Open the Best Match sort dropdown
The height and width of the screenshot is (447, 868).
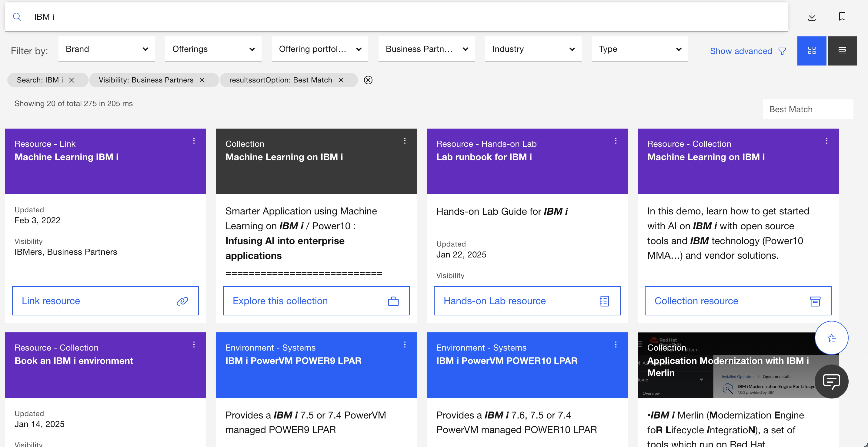point(808,109)
